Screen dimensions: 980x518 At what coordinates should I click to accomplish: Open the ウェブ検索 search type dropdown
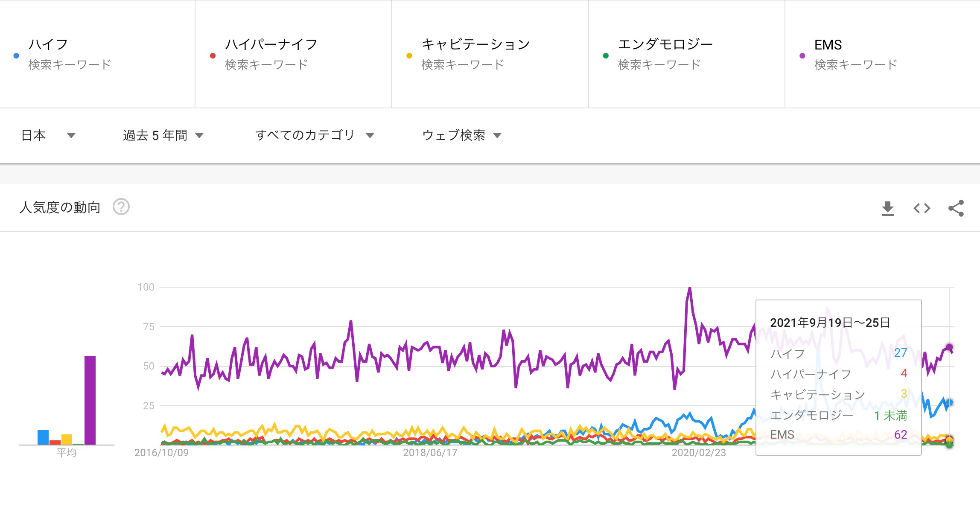461,135
